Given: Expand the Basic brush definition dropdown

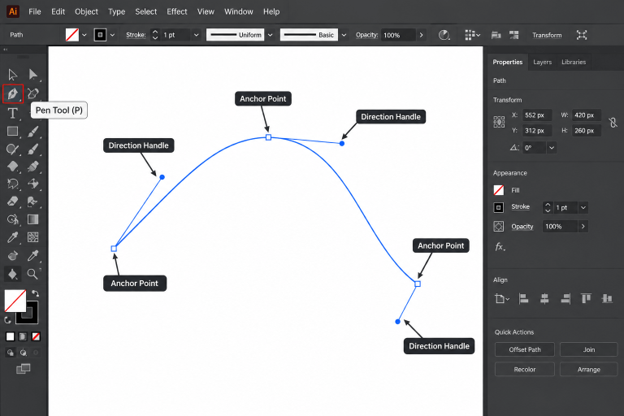Looking at the screenshot, I should click(344, 35).
